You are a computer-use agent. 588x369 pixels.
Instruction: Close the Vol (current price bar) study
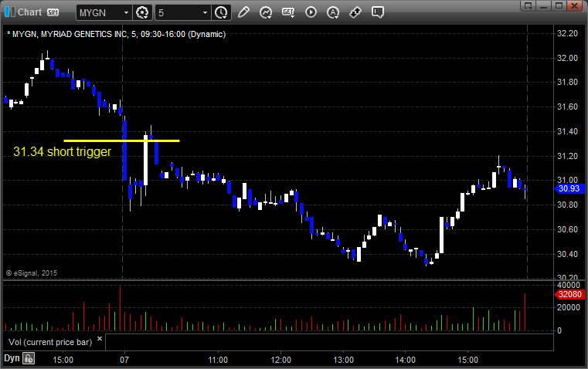coord(100,339)
